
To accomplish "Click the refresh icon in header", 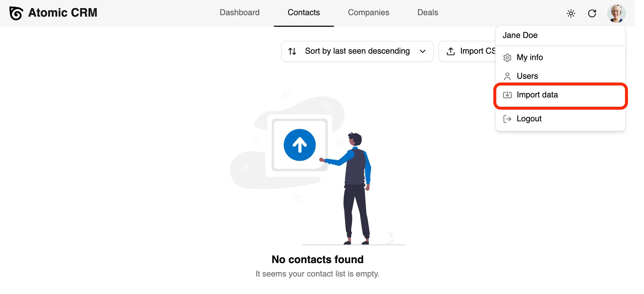I will click(x=592, y=13).
